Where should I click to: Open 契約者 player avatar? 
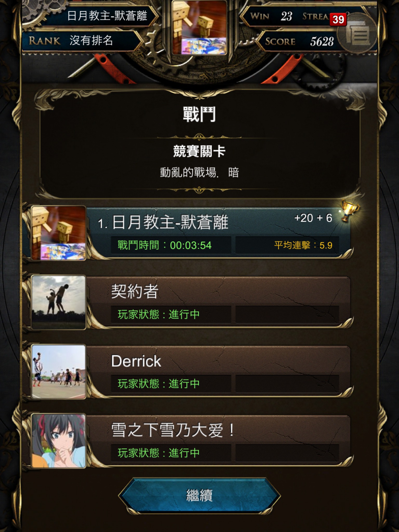58,302
